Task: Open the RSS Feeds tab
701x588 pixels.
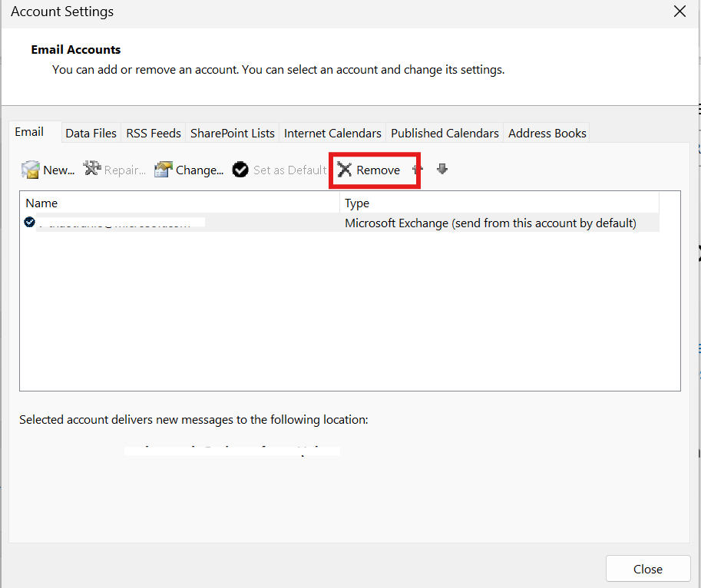Action: (154, 133)
